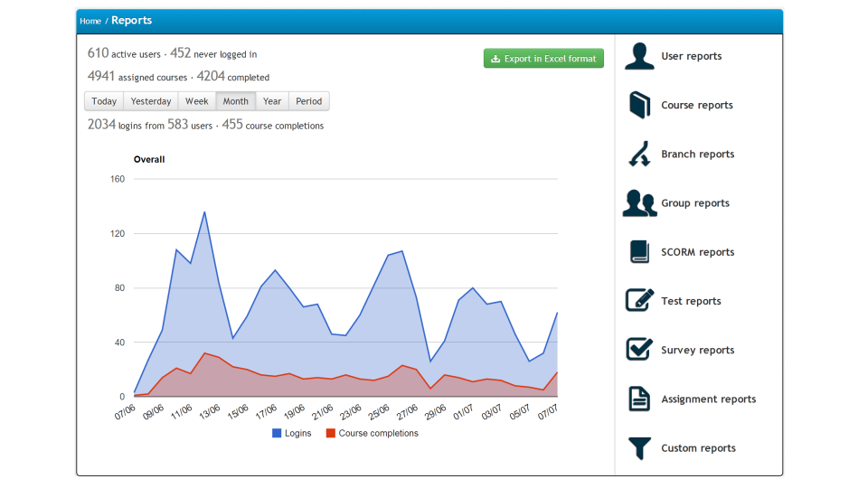Screen dimensions: 868x479
Task: Select the Month time range
Action: pos(236,101)
